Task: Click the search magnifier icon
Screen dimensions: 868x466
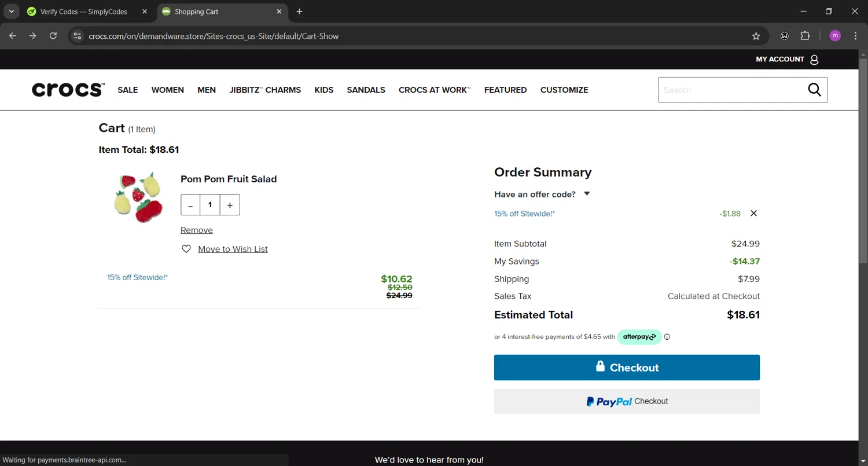Action: click(814, 90)
